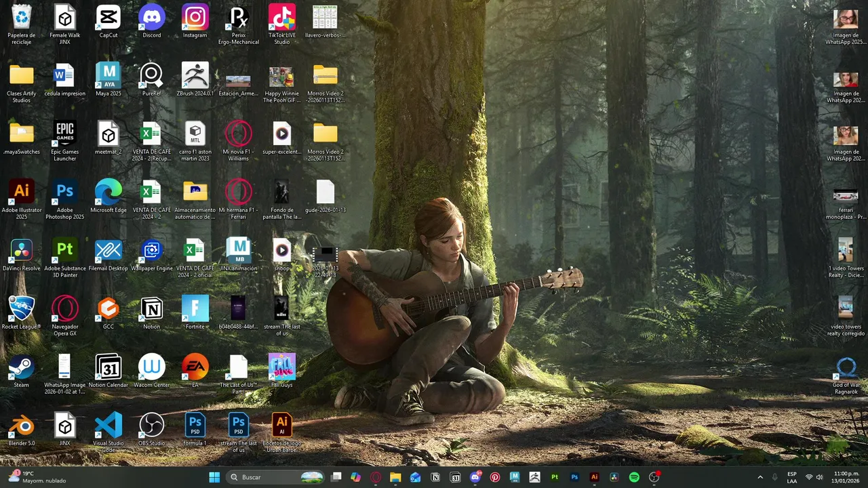The height and width of the screenshot is (488, 868).
Task: Launch the OBS Studio desktop shortcut
Action: tap(152, 430)
